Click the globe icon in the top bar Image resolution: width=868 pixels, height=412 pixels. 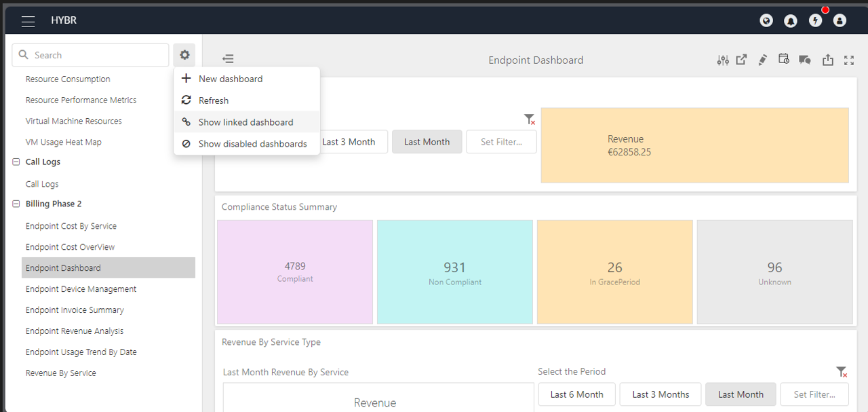click(766, 21)
